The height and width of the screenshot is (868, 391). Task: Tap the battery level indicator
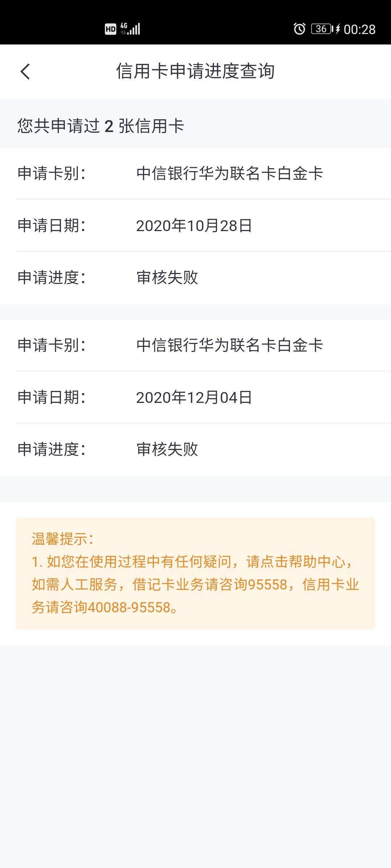(x=322, y=29)
